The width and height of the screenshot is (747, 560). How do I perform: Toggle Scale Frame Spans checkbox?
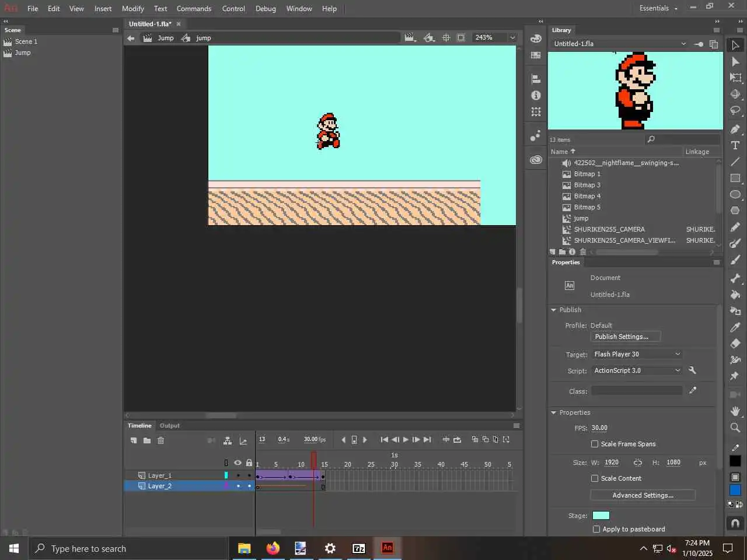(595, 444)
